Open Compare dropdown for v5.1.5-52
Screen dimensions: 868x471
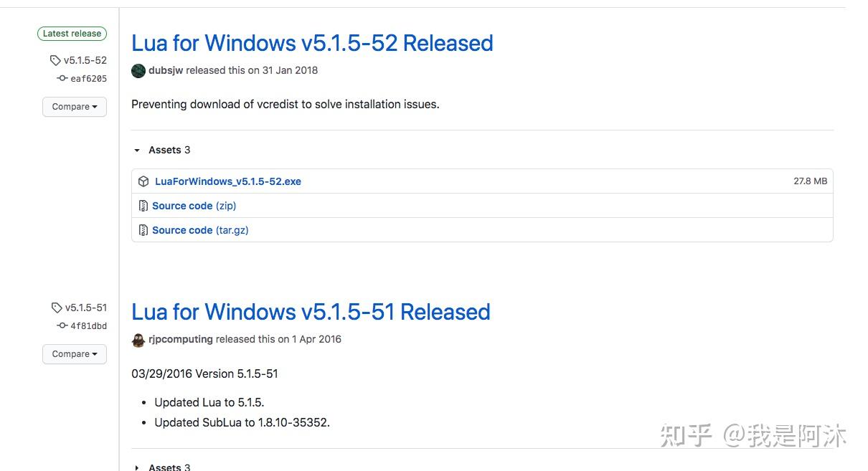coord(75,107)
